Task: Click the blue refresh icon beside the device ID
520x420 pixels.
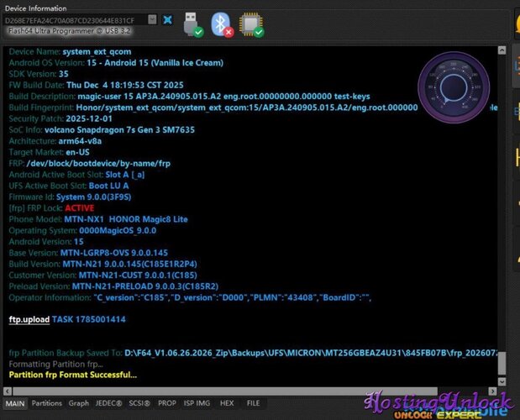Action: (x=167, y=20)
